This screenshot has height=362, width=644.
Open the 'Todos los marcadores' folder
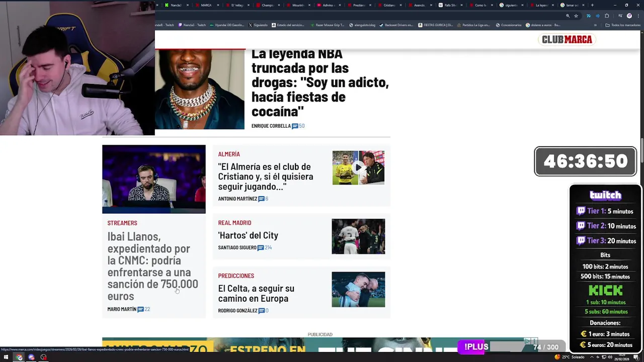pos(622,25)
